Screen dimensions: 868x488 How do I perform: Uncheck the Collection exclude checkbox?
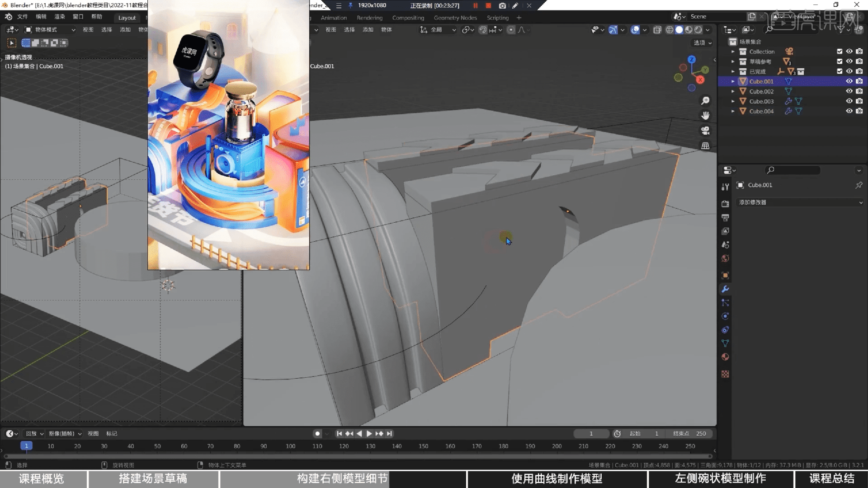pos(840,52)
